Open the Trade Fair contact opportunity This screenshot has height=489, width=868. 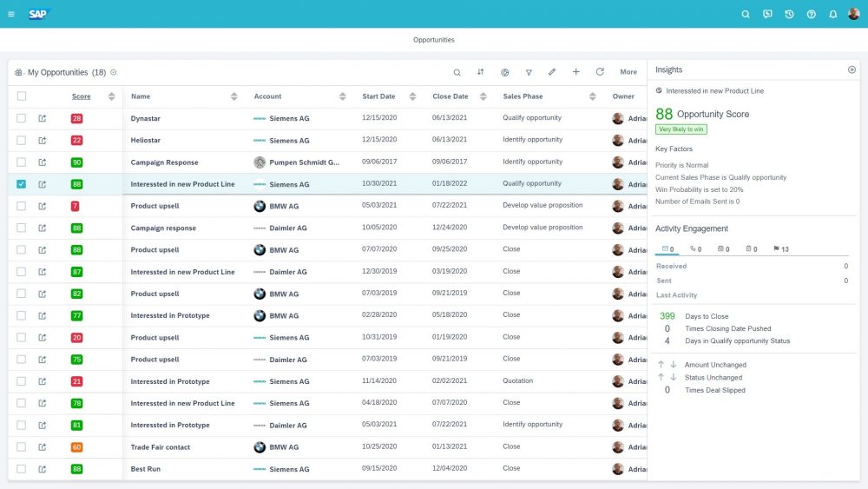pyautogui.click(x=160, y=447)
